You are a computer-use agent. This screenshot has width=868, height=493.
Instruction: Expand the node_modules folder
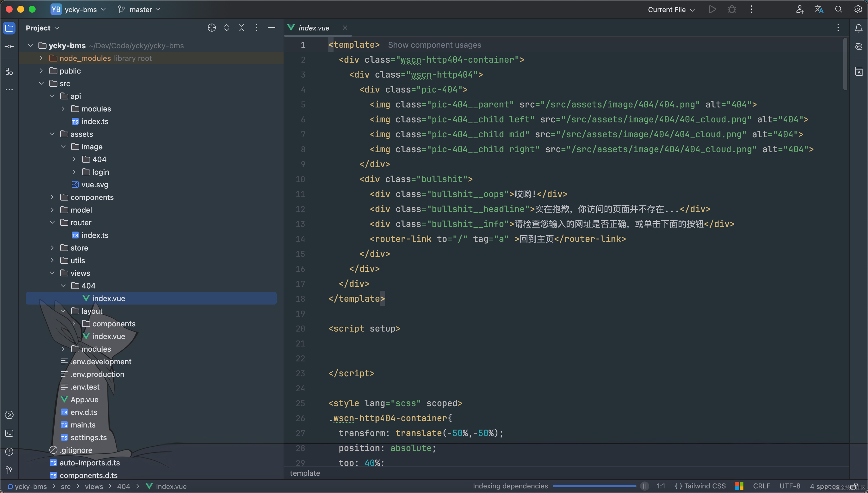[41, 58]
